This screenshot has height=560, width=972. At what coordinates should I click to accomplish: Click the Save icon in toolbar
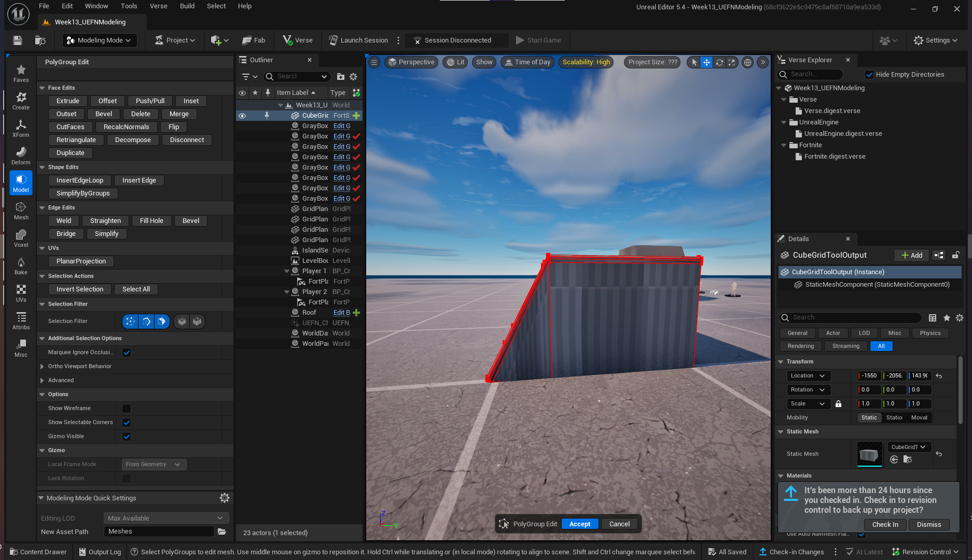click(x=18, y=40)
